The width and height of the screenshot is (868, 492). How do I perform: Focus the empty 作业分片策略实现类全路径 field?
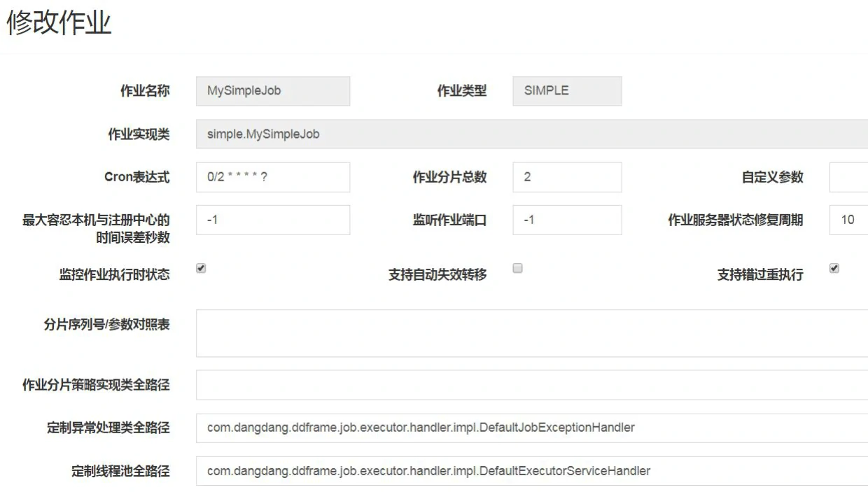(x=532, y=385)
